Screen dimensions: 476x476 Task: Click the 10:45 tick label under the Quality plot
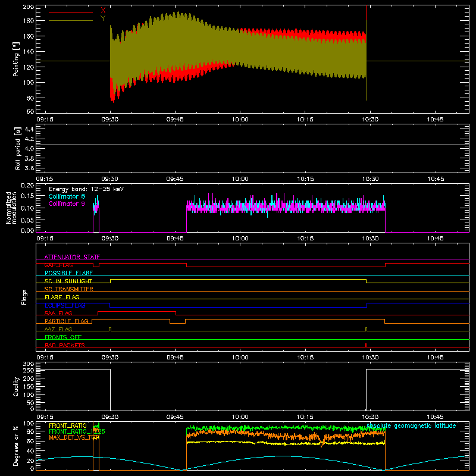point(435,417)
